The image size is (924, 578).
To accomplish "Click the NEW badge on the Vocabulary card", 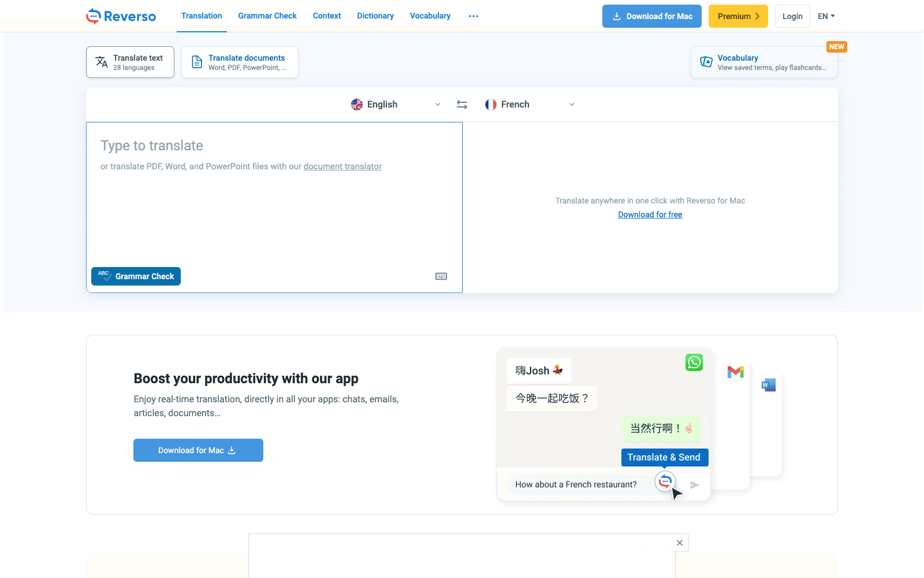I will click(x=836, y=47).
